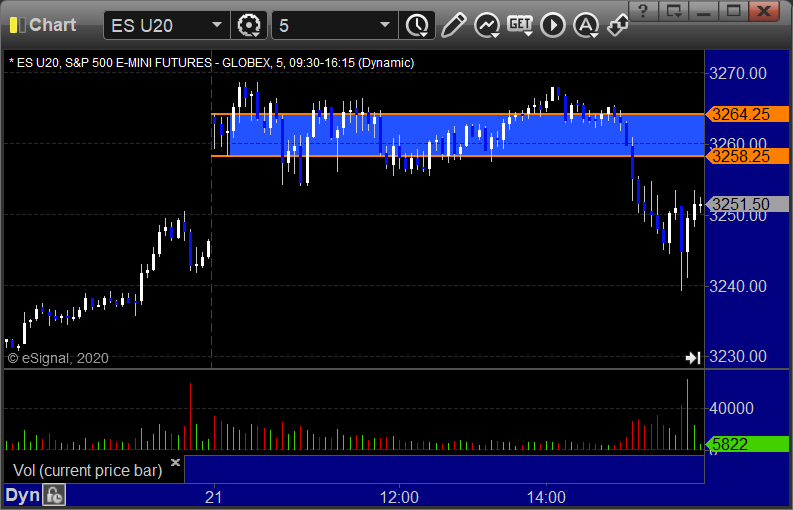Click the chart title ES U20 description text
This screenshot has width=793, height=510.
(211, 63)
